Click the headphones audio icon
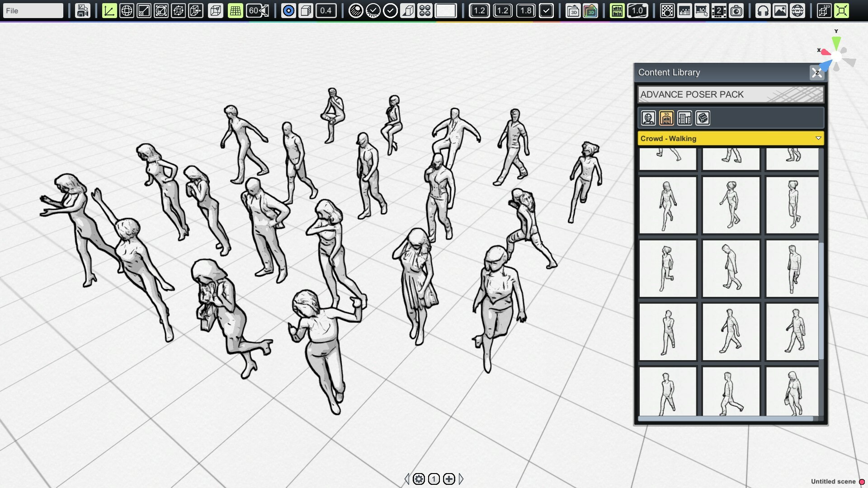Screen dimensions: 868x488 pyautogui.click(x=763, y=10)
